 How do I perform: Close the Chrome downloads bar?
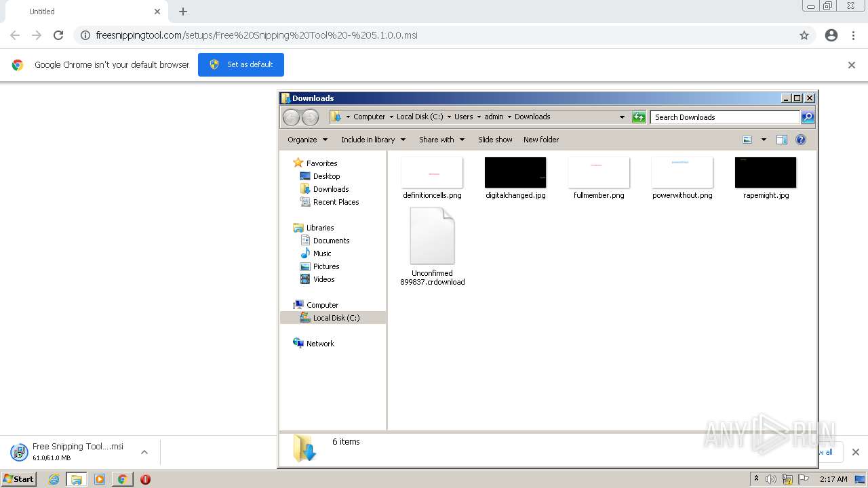coord(855,452)
